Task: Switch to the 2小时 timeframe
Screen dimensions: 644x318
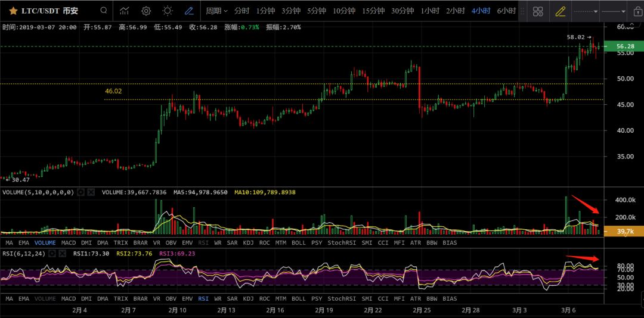Action: coord(456,11)
